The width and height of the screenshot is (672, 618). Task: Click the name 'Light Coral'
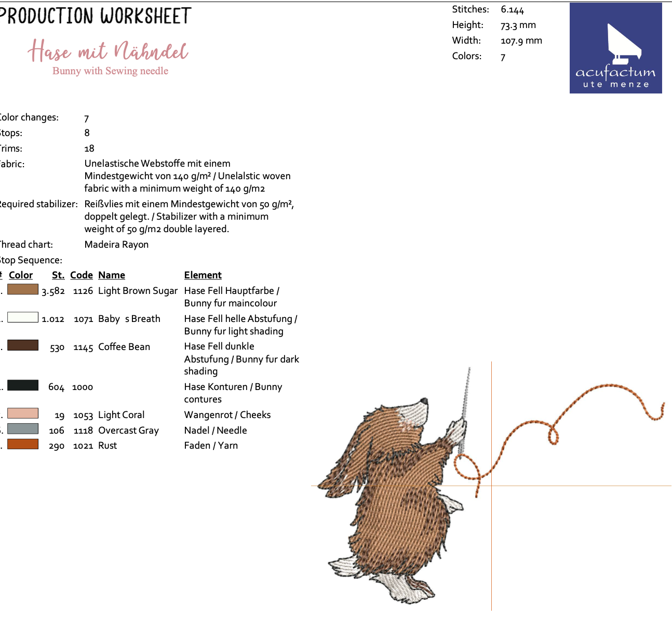(x=122, y=415)
